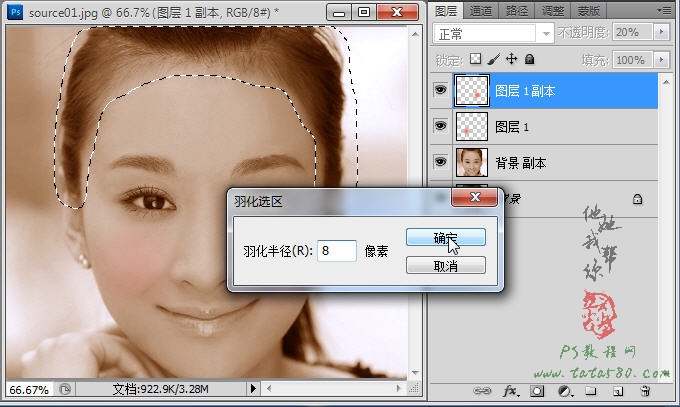Toggle lock transparent pixels
The image size is (680, 407).
click(x=476, y=59)
